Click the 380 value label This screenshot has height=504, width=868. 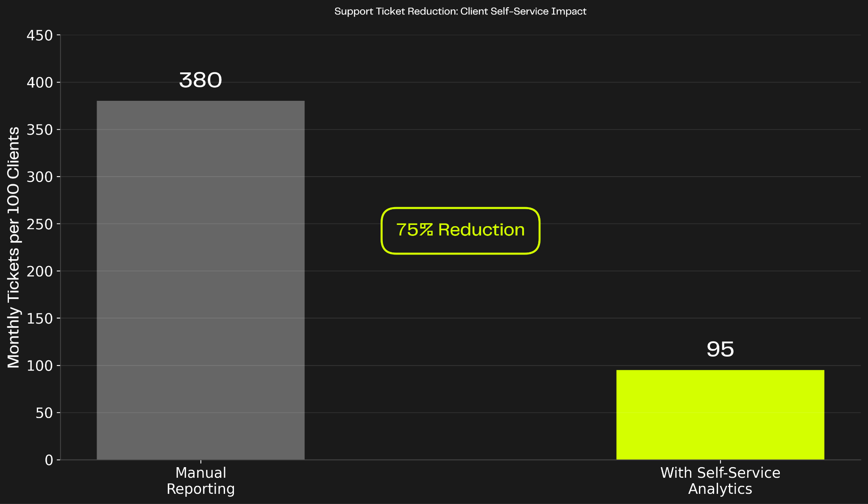point(200,80)
